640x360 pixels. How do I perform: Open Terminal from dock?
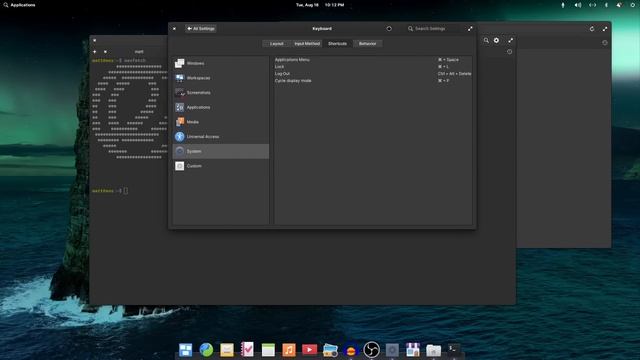point(454,350)
